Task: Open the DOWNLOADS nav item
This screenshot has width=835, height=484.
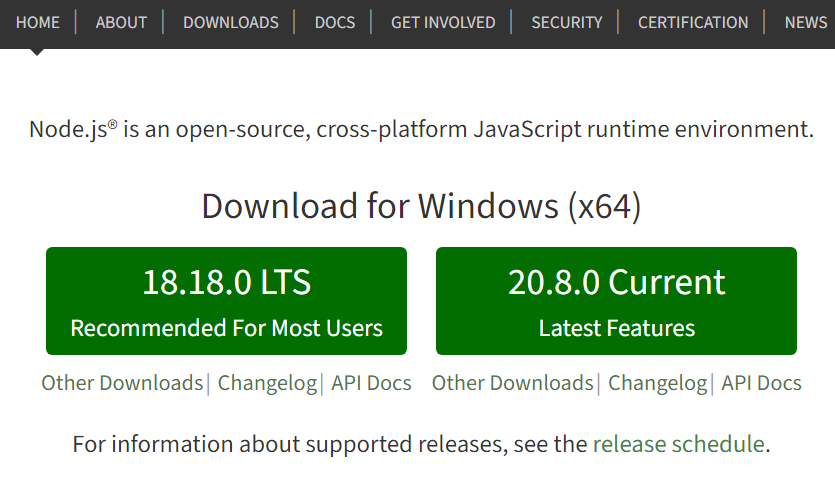Action: 231,22
